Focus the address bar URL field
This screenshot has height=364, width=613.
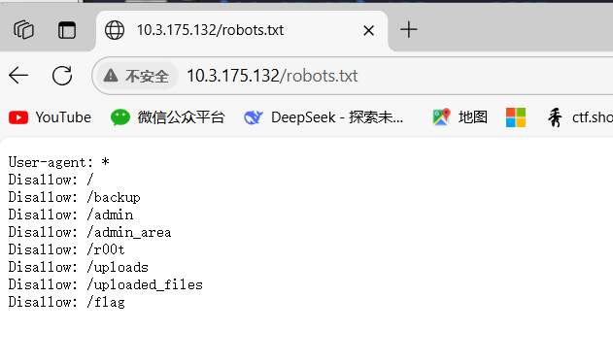391,76
